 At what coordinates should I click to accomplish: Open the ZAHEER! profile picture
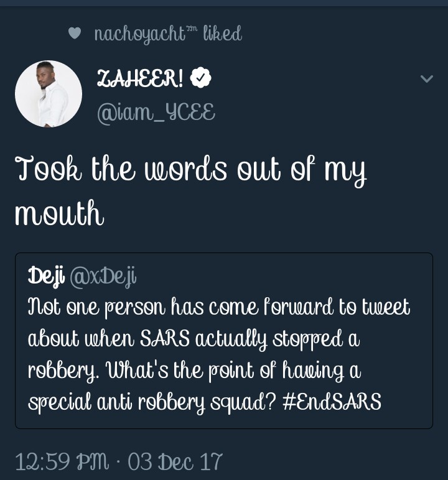tap(49, 94)
